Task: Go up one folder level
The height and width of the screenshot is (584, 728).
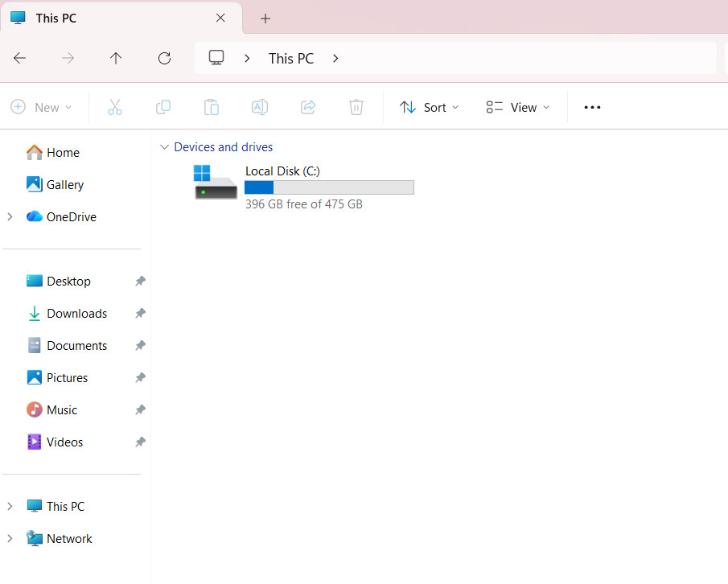Action: click(116, 59)
